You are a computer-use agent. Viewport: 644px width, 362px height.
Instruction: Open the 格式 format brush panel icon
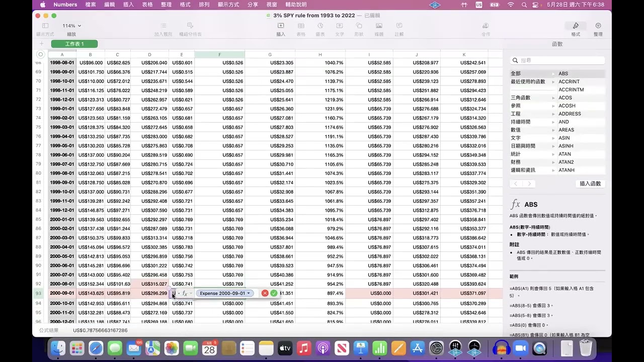coord(576,26)
